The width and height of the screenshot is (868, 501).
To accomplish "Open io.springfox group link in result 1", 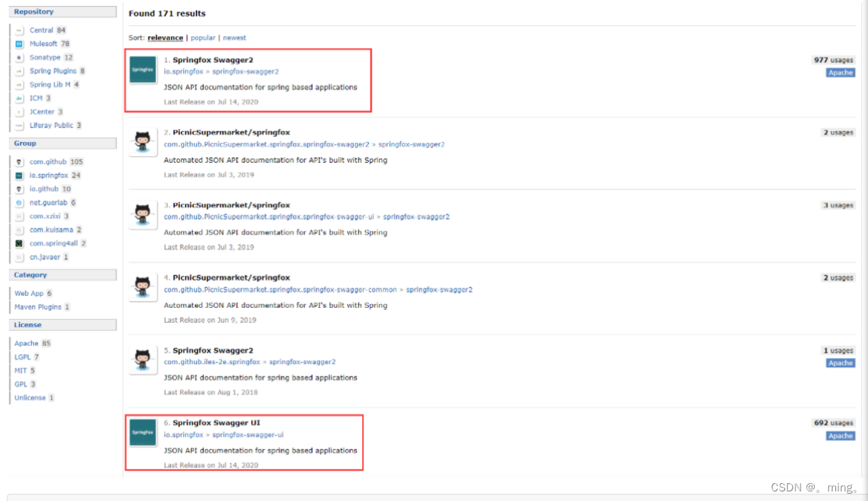I will click(183, 72).
